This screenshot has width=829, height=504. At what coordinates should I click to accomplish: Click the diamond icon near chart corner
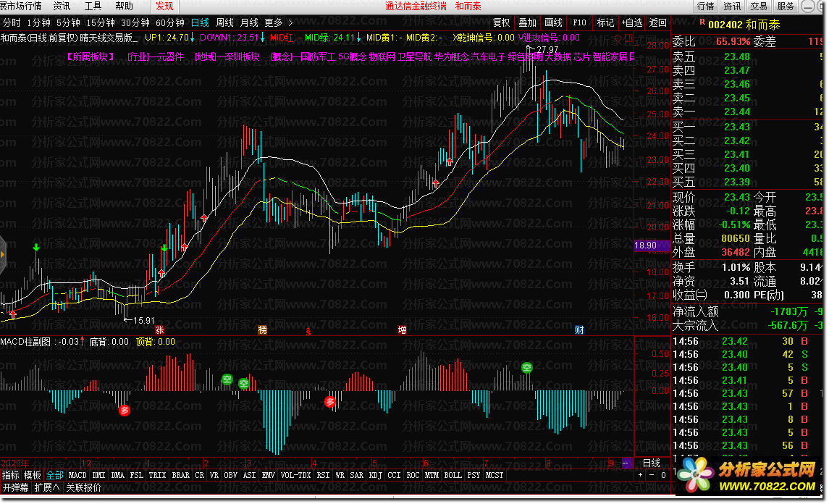[618, 38]
